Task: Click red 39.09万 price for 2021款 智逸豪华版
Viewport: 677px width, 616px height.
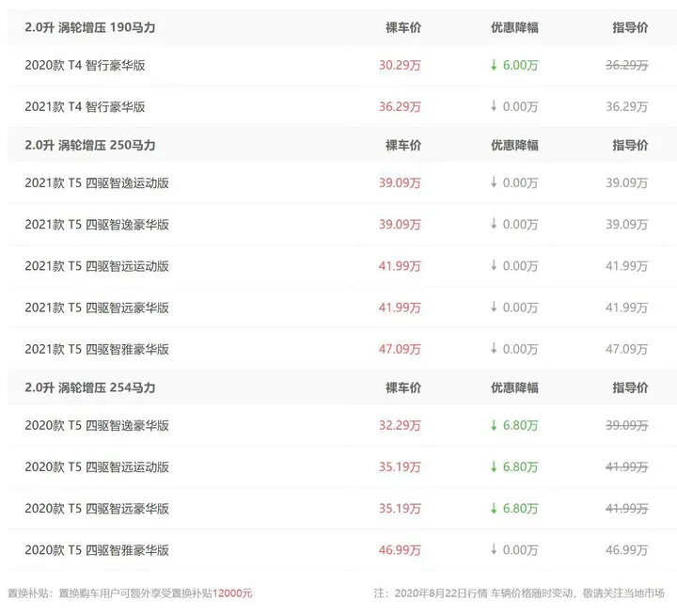Action: (x=400, y=225)
